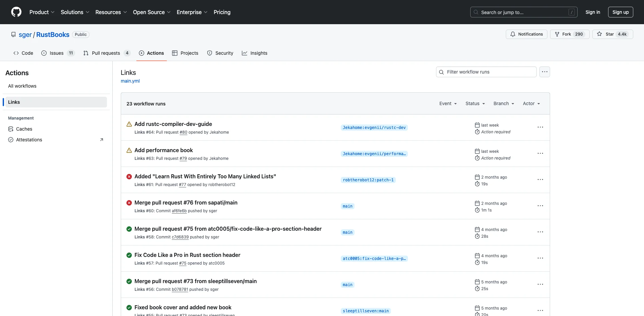Open options menu for pull request #76 merge run
The image size is (644, 316).
click(540, 206)
